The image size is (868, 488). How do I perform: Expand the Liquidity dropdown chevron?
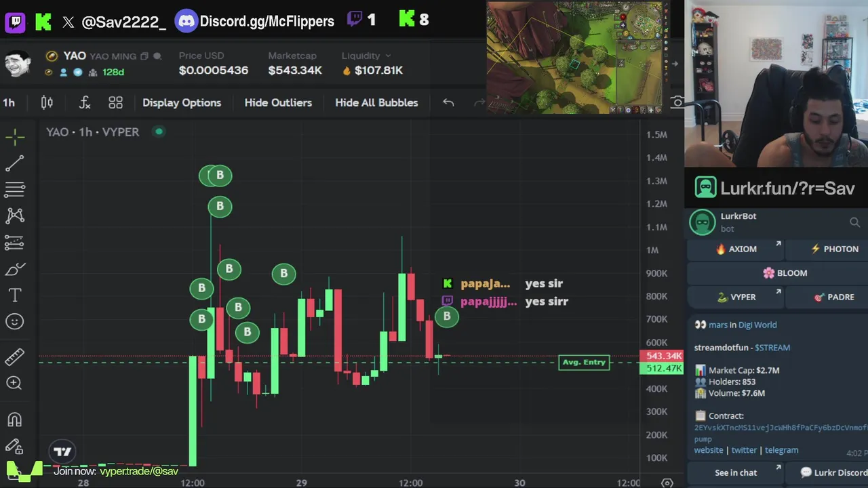click(x=388, y=56)
